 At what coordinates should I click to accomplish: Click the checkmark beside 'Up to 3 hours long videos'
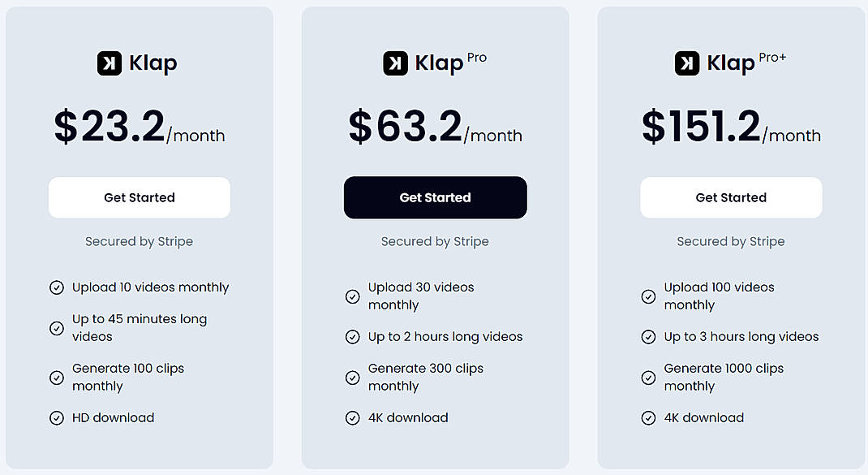tap(648, 336)
